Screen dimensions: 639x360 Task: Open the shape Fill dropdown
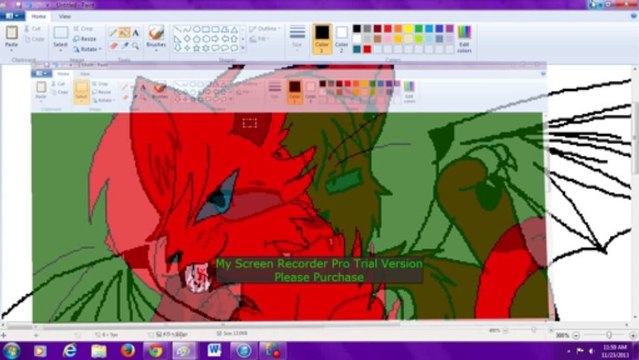pos(259,39)
